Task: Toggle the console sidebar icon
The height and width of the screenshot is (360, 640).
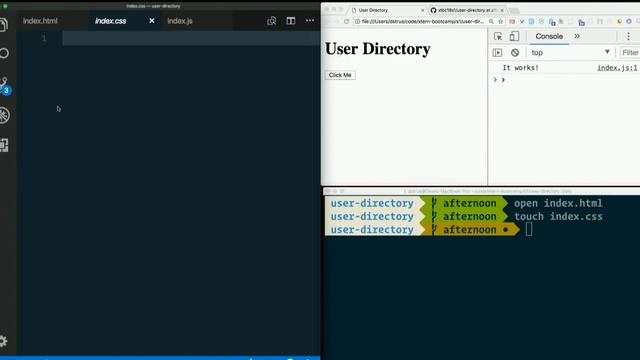Action: point(497,53)
